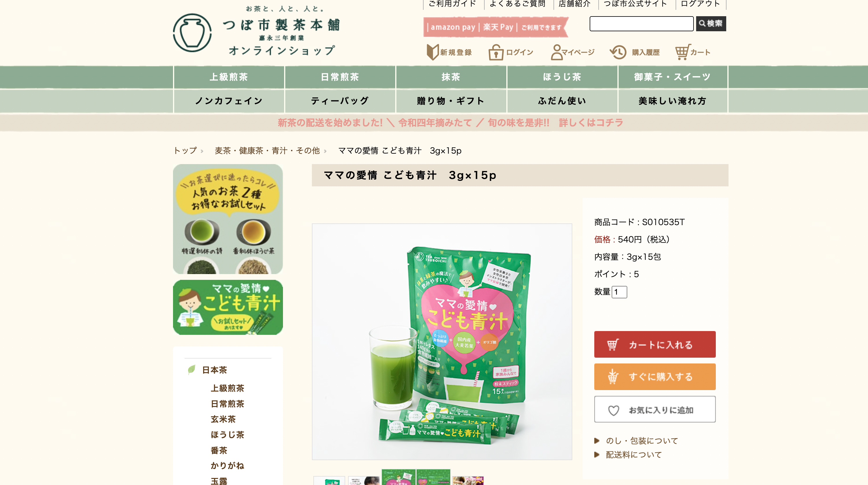Open the カート shopping cart icon
The image size is (868, 485).
(x=683, y=52)
